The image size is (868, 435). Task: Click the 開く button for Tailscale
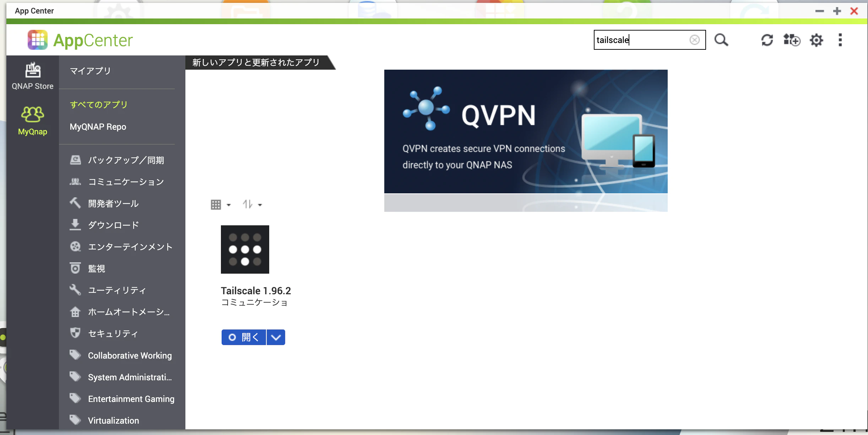pyautogui.click(x=244, y=337)
